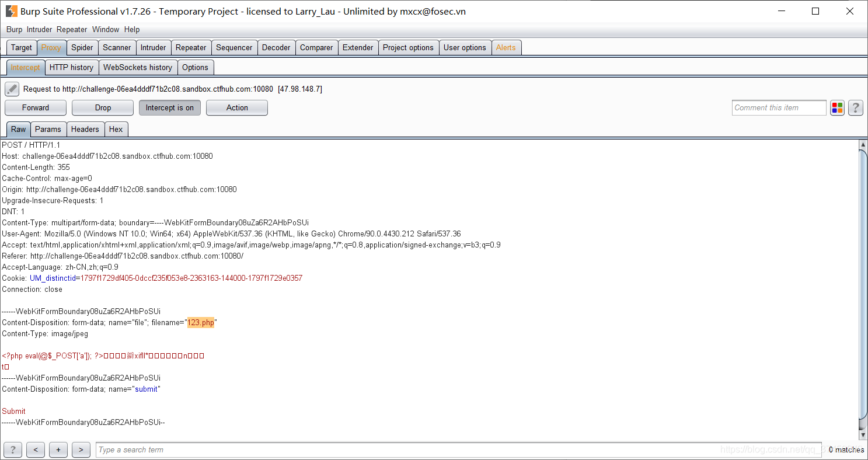Screen dimensions: 868x460
Task: Select the Raw request view tab
Action: 19,129
